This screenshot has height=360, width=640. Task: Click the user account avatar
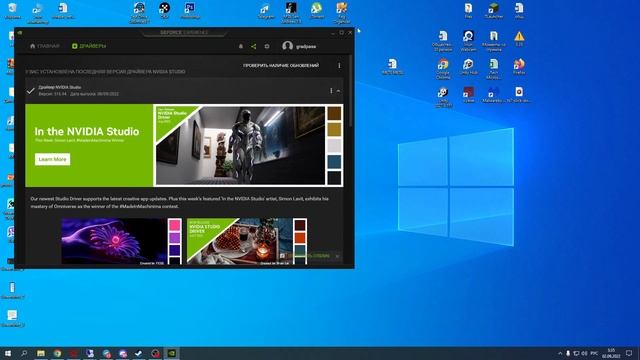[287, 46]
